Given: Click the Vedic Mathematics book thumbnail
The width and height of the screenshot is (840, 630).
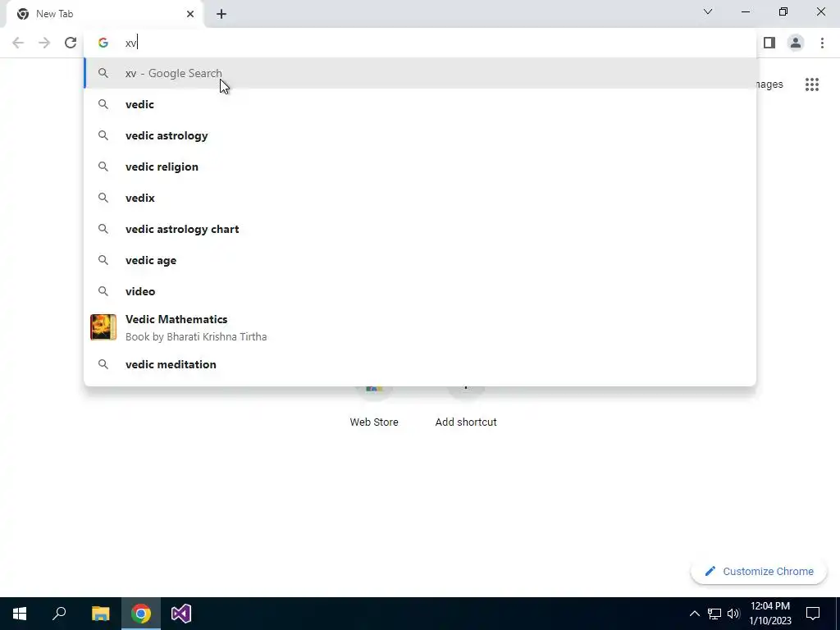Looking at the screenshot, I should coord(103,327).
